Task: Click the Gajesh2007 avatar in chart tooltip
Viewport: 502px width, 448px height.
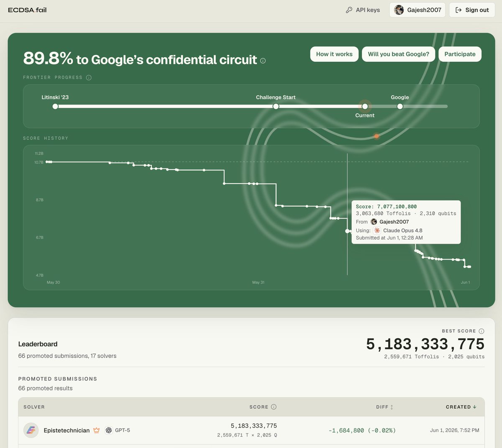Action: click(374, 221)
